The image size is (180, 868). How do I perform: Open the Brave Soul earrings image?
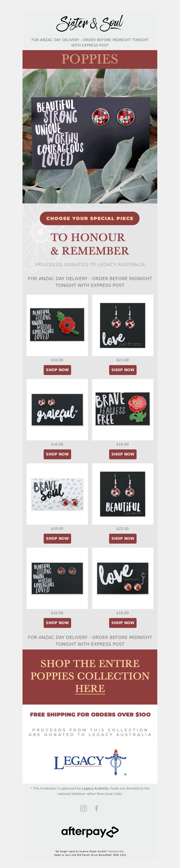pyautogui.click(x=57, y=494)
